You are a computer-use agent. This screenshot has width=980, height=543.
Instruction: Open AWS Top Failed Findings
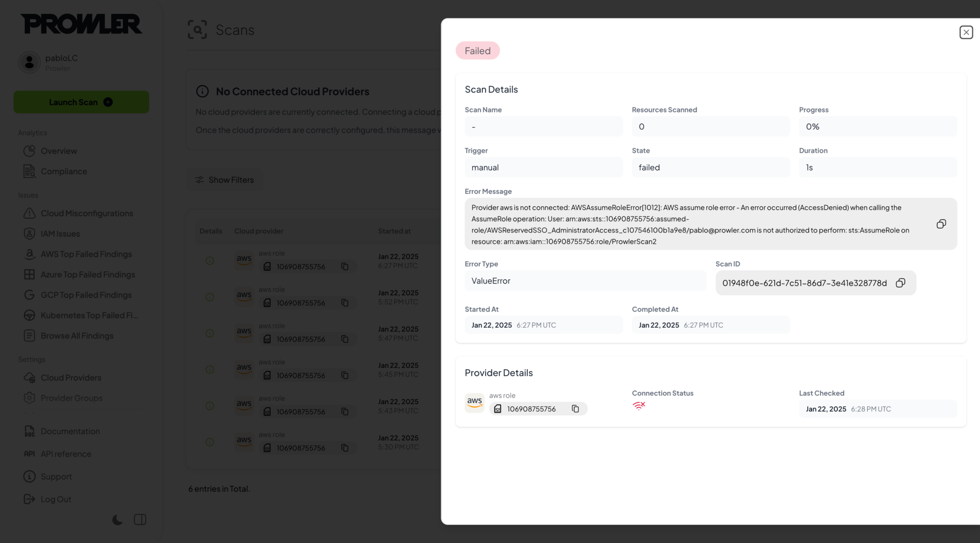(x=86, y=254)
